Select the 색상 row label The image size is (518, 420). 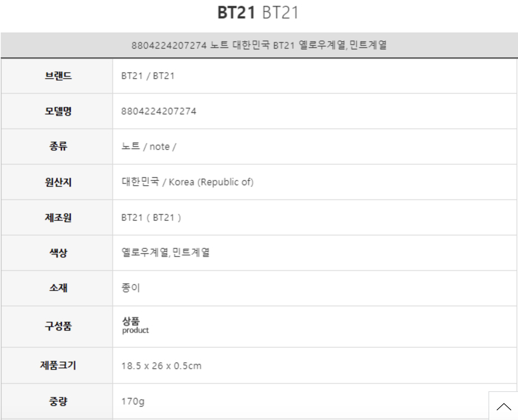click(x=58, y=253)
